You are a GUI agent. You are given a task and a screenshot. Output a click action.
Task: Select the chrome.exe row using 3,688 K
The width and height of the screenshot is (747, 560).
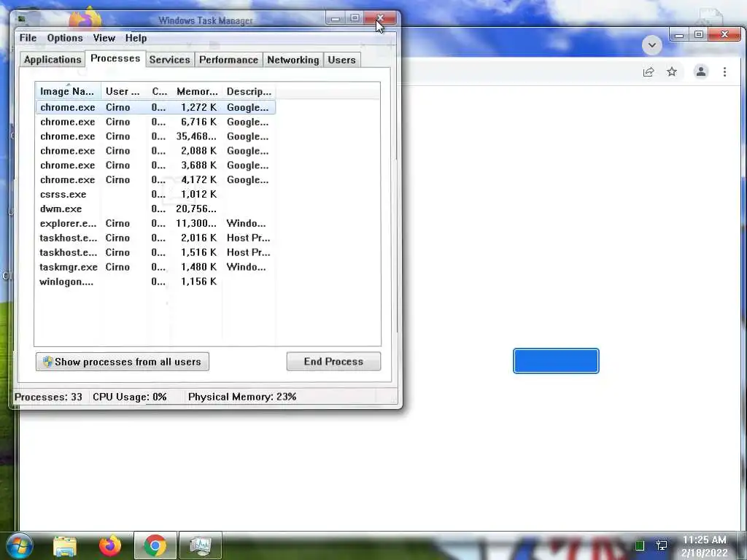(x=155, y=166)
